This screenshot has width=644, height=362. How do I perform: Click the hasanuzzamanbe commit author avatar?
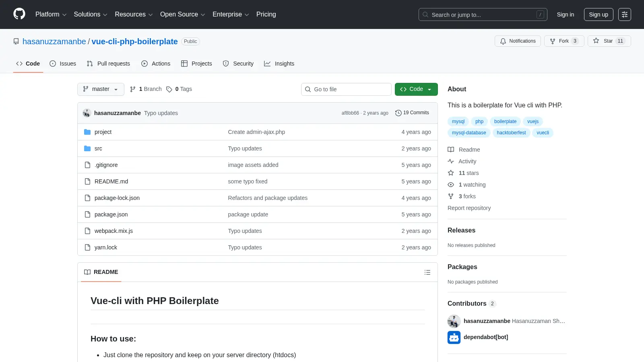(87, 113)
